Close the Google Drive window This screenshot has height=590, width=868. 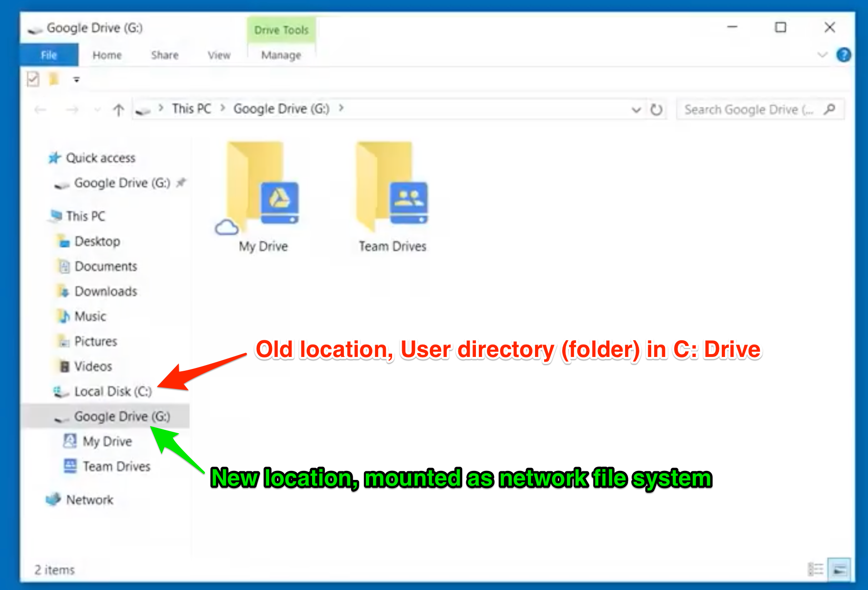click(x=830, y=28)
